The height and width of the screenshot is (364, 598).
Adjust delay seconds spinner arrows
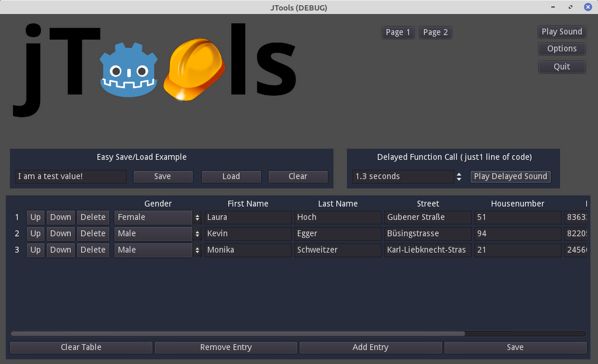pos(459,176)
